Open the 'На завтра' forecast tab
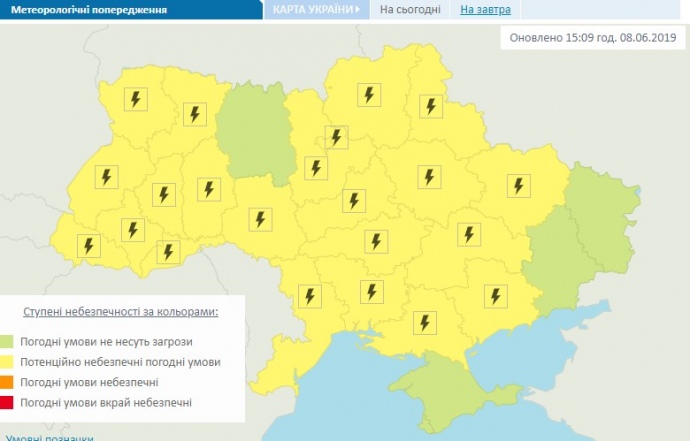The image size is (690, 441). 485,11
